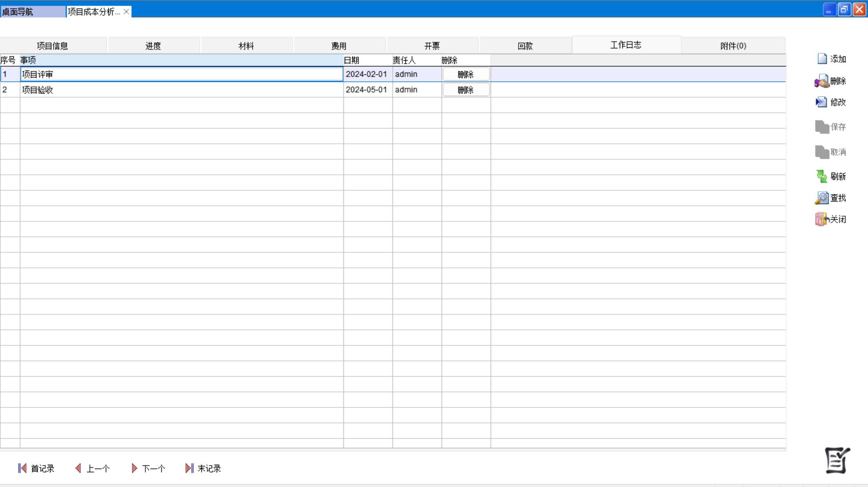Switch to the 回款 tab
This screenshot has width=868, height=487.
tap(525, 46)
